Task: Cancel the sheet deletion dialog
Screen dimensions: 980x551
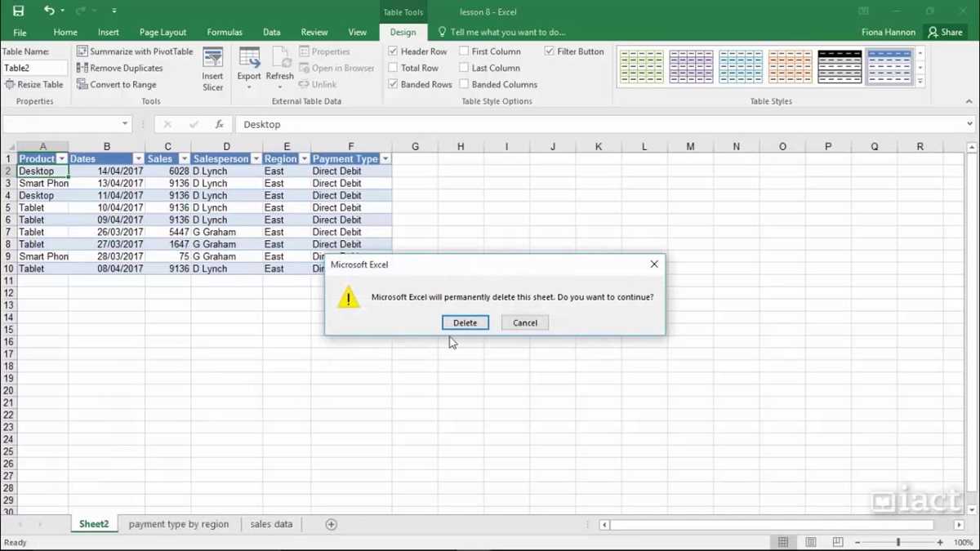Action: (524, 322)
